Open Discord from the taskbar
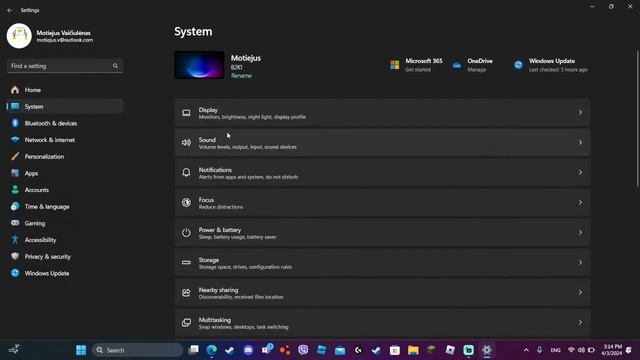Viewport: 640px width, 360px height. pos(248,350)
